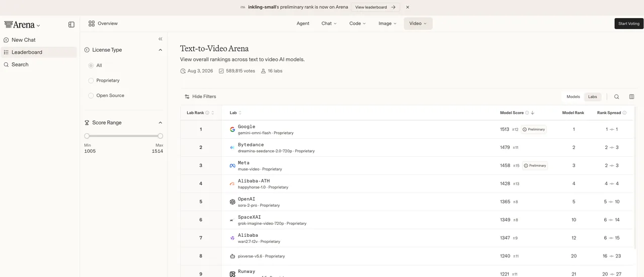Click the Alibaba-ATH lab logo
This screenshot has height=277, width=644.
pos(232,183)
